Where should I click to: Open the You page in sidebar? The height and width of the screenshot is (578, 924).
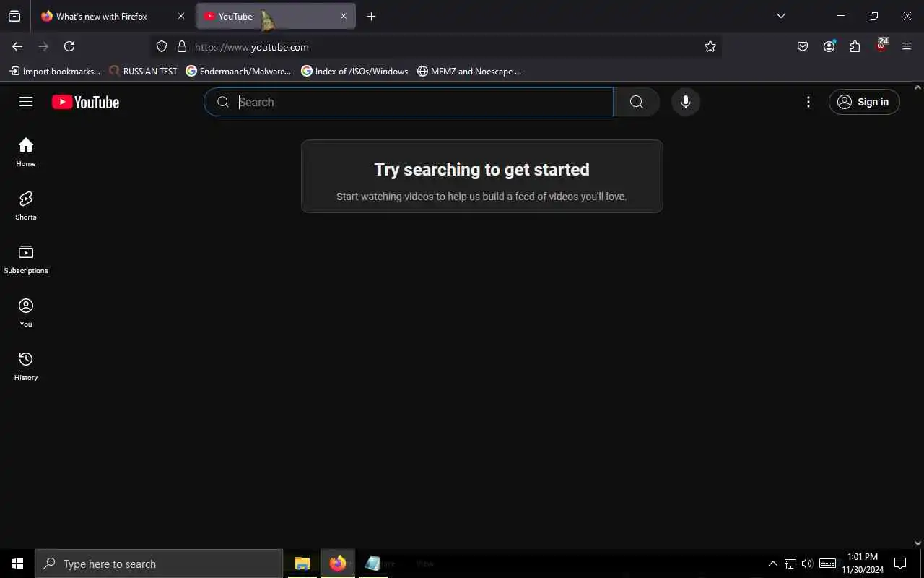click(26, 312)
